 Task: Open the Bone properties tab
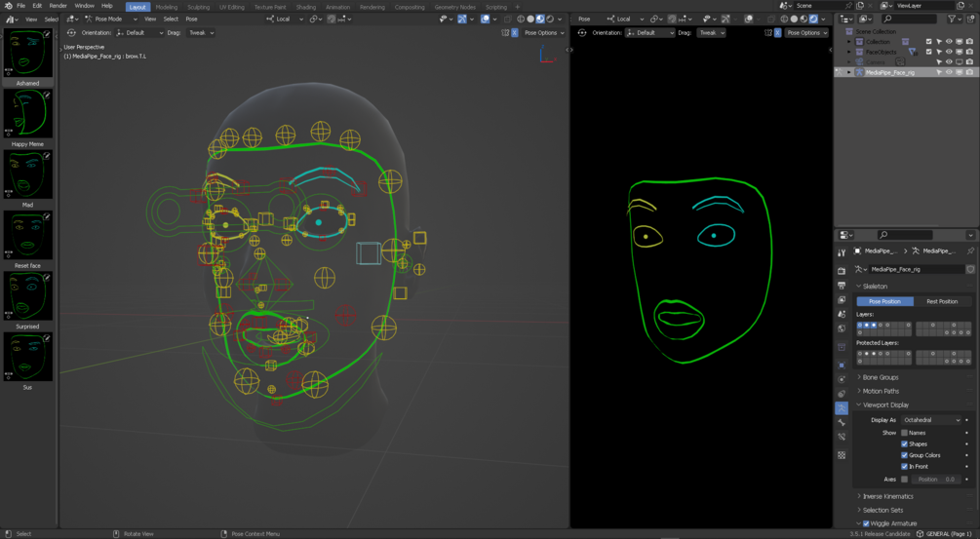pos(842,423)
